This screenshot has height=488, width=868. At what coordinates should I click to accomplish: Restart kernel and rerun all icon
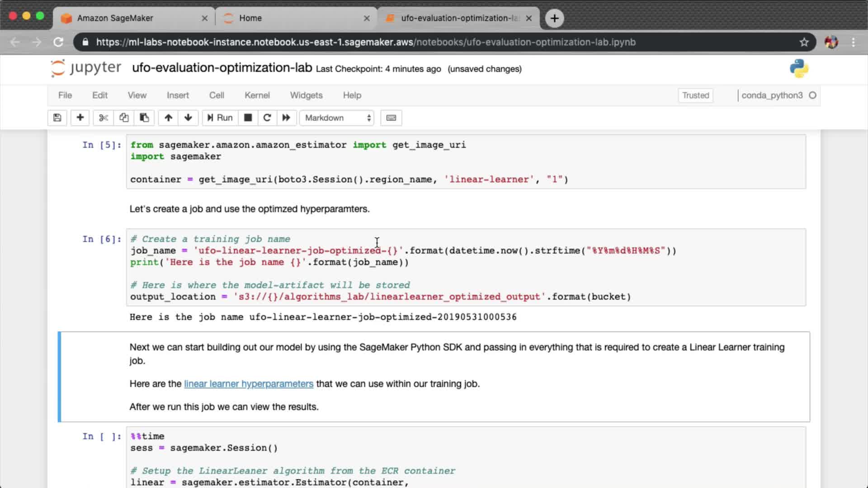286,118
